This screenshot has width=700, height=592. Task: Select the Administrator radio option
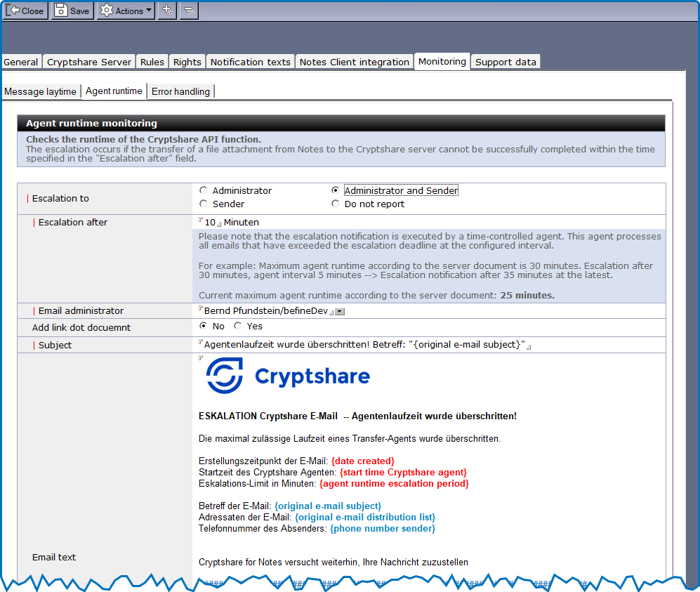(x=204, y=190)
